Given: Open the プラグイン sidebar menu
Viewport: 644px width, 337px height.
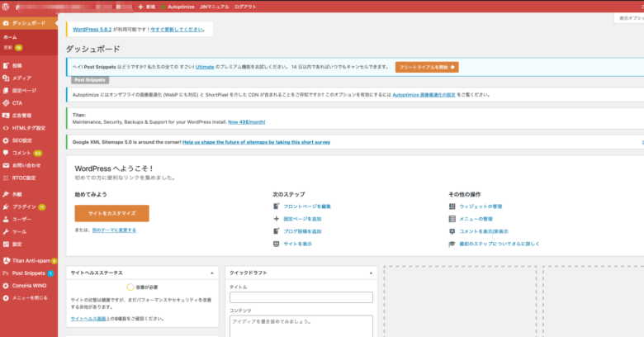Looking at the screenshot, I should [x=29, y=206].
